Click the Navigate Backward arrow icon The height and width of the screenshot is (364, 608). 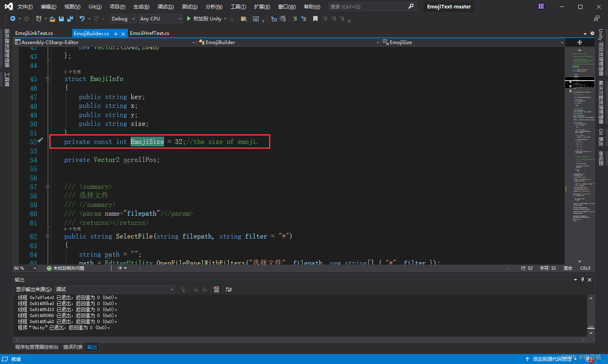(13, 19)
